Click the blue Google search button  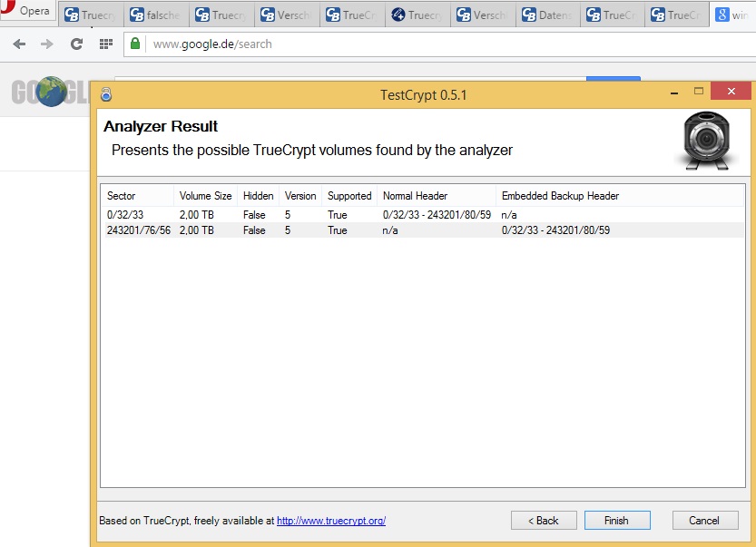coord(614,79)
